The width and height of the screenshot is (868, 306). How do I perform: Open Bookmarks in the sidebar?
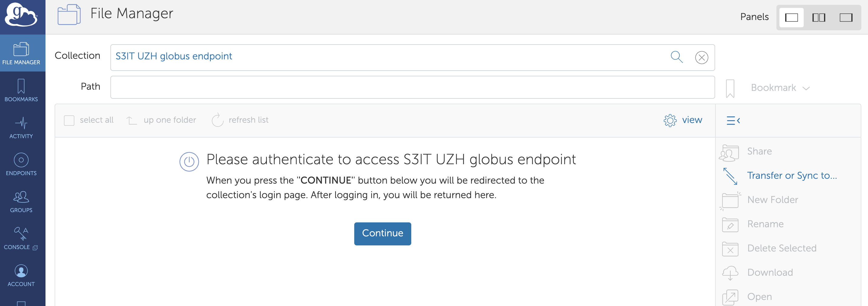point(21,90)
